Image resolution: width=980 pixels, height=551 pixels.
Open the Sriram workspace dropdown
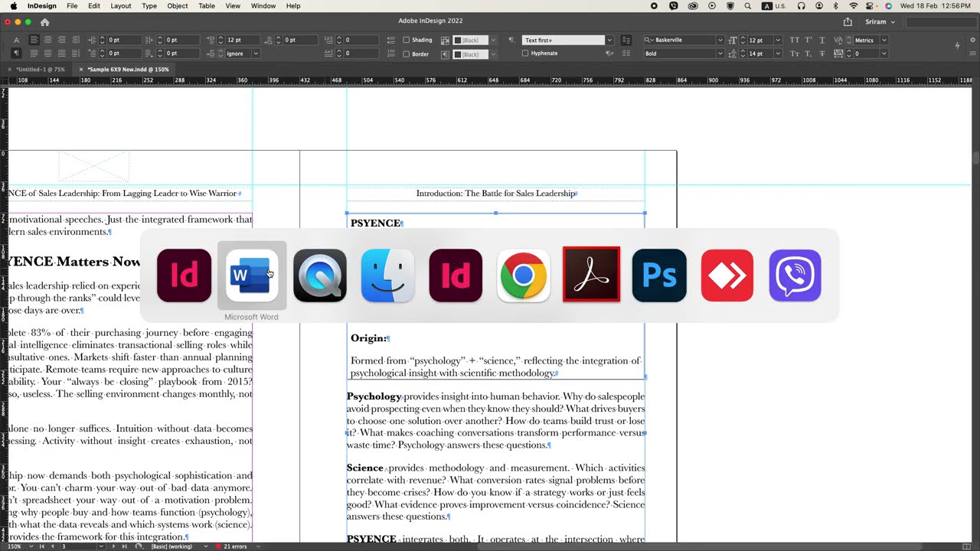[x=880, y=22]
